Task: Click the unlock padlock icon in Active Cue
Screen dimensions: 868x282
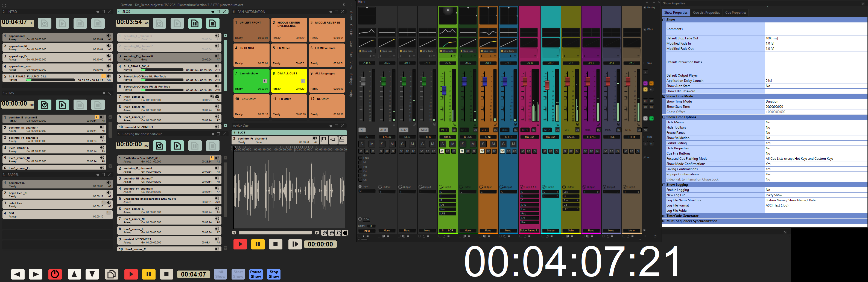Action: click(x=342, y=140)
